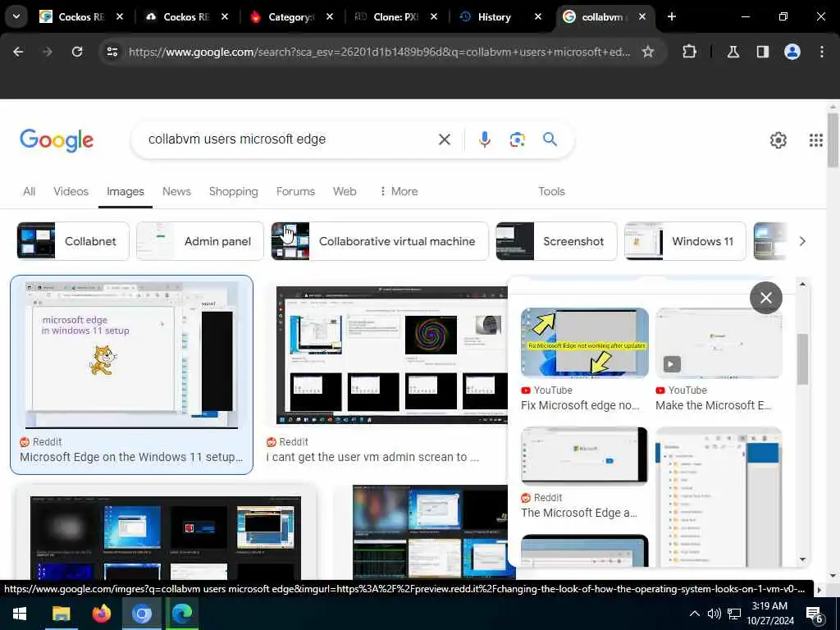
Task: Launch Firefox from the taskbar
Action: coord(101,614)
